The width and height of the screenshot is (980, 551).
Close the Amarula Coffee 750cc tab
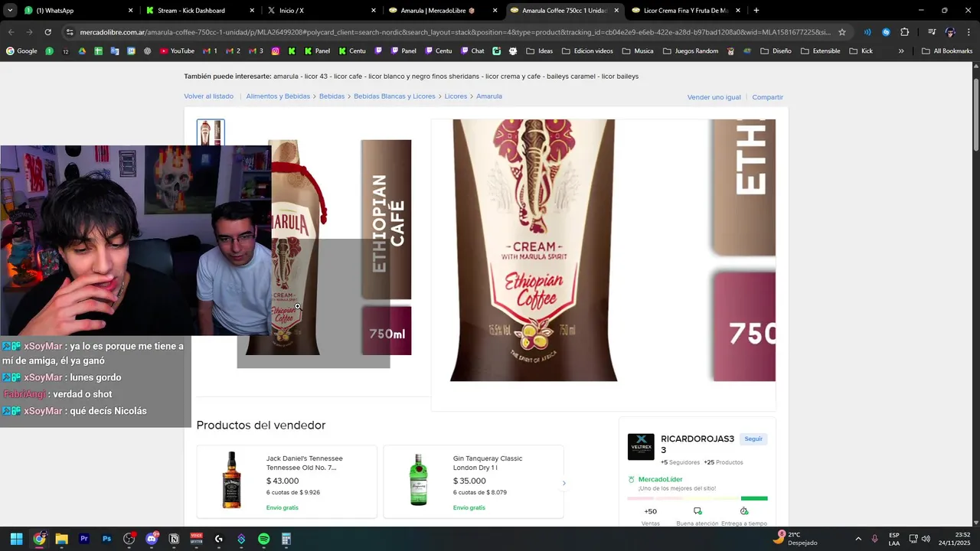pyautogui.click(x=616, y=11)
